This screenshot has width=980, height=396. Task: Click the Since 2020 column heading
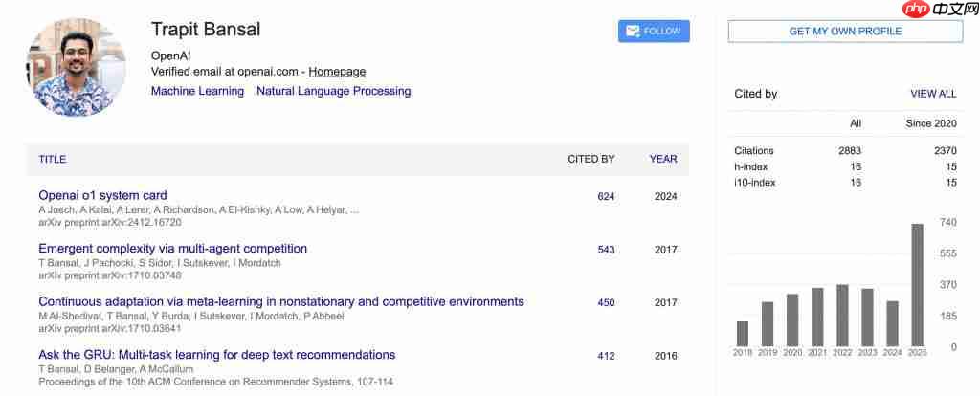pyautogui.click(x=930, y=123)
